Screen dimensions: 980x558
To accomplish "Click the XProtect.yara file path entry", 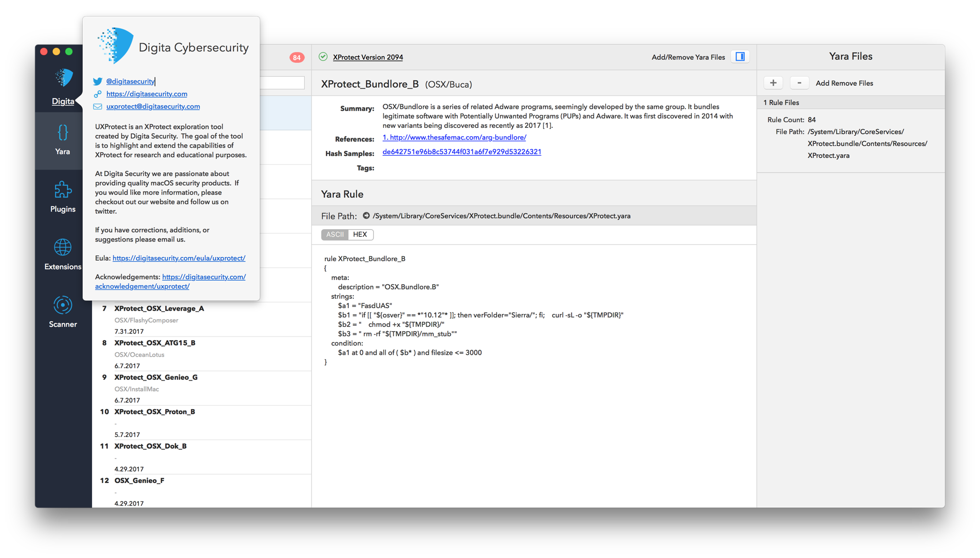I will 867,144.
